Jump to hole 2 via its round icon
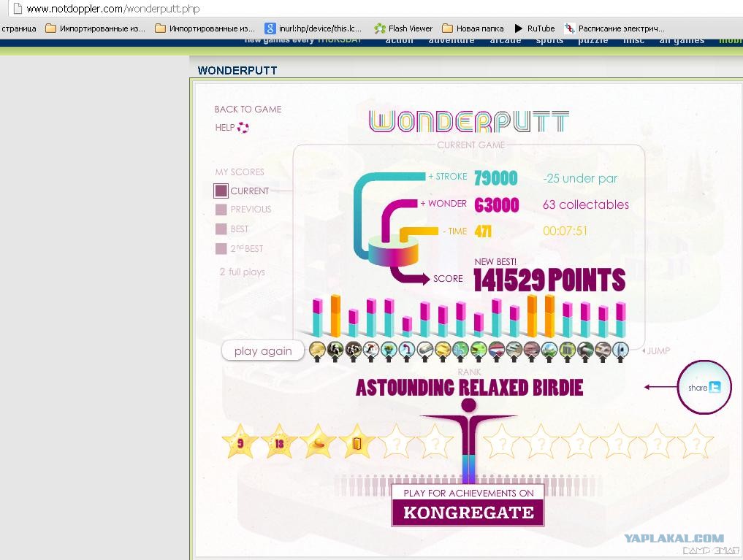This screenshot has height=560, width=743. (335, 350)
